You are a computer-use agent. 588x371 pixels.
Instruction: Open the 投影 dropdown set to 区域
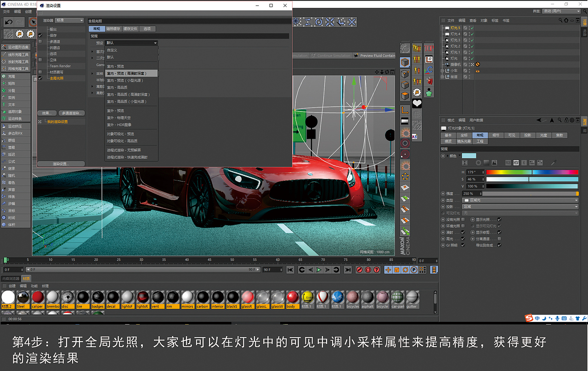tap(520, 207)
